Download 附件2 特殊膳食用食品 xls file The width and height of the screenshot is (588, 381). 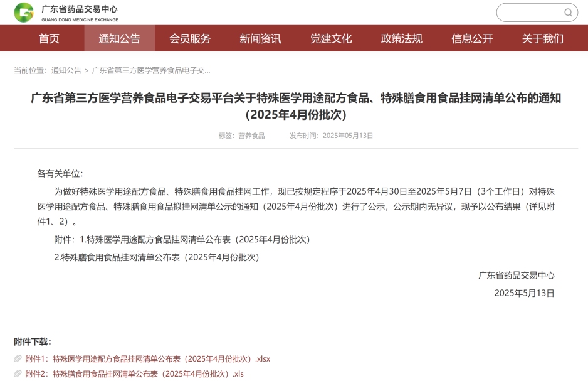pos(135,374)
